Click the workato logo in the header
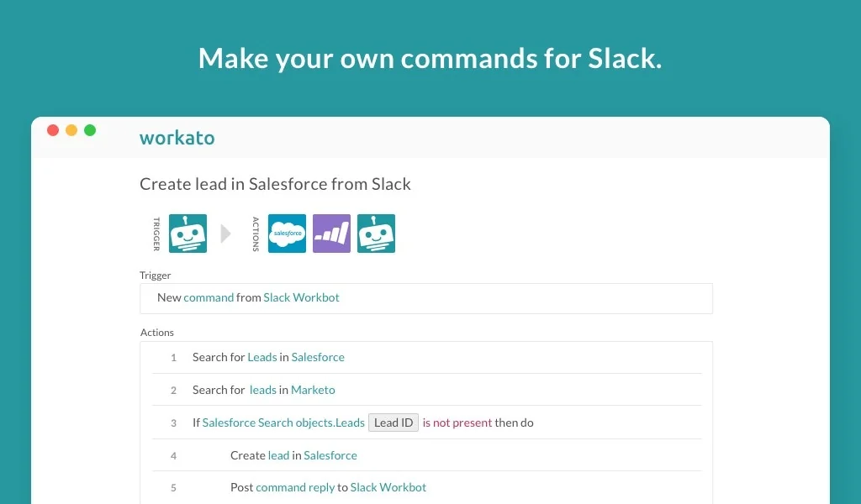The width and height of the screenshot is (861, 504). (x=177, y=138)
